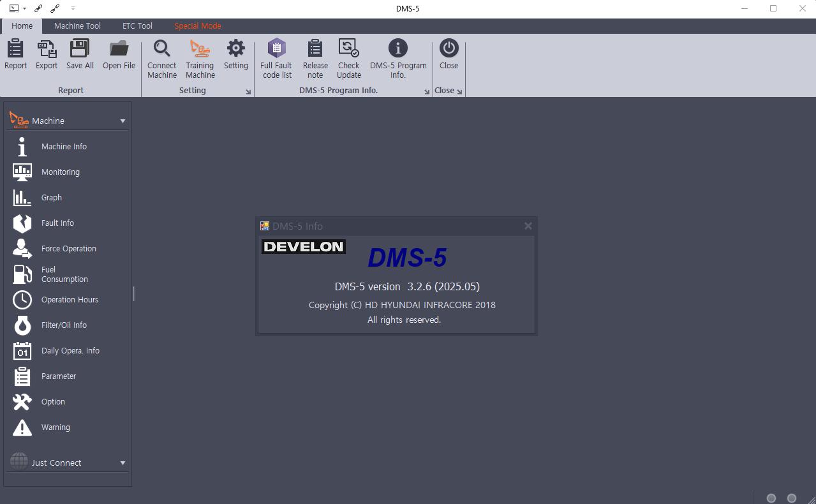Open the Setting group dialog launcher arrow

pyautogui.click(x=248, y=92)
